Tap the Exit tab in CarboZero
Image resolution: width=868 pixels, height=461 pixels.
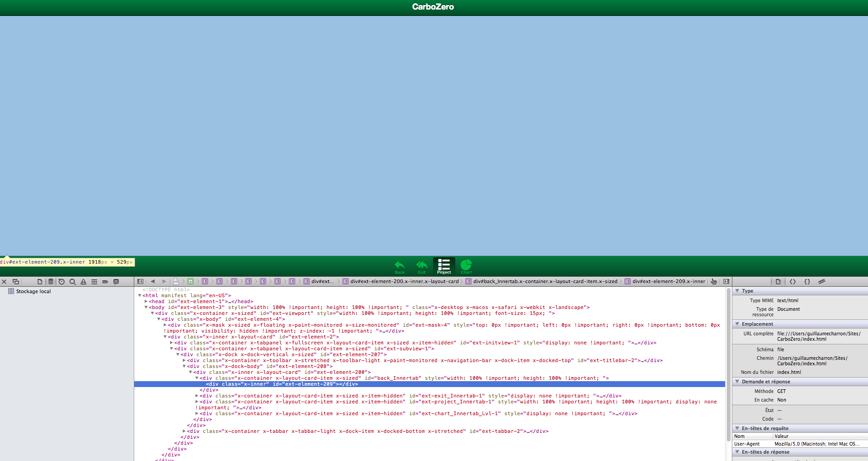tap(422, 267)
